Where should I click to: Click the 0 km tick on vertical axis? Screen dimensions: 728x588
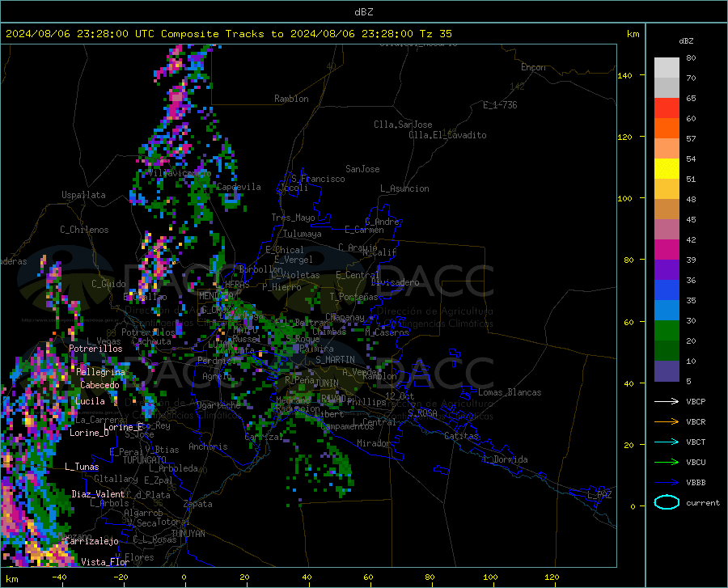(x=633, y=506)
